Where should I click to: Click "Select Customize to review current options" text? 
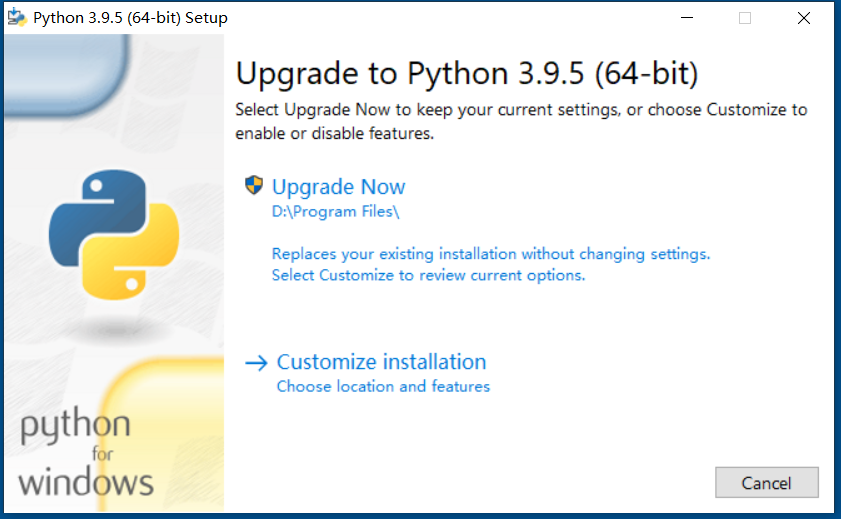(x=429, y=275)
